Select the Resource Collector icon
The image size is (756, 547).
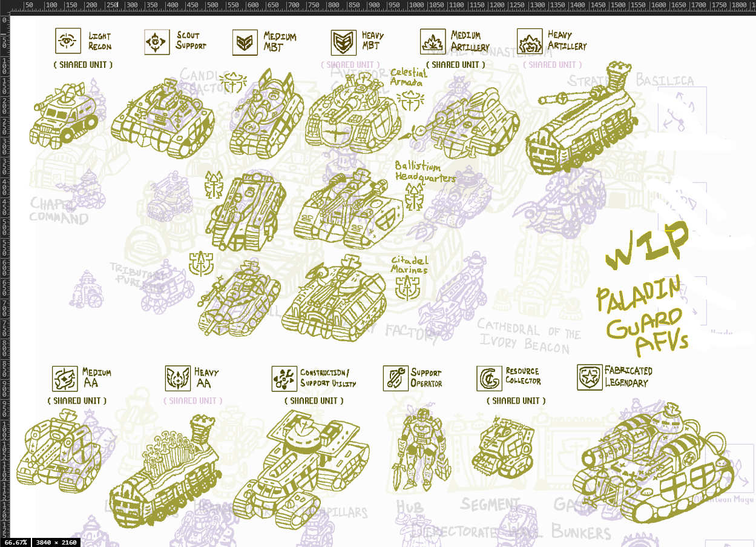coord(489,379)
